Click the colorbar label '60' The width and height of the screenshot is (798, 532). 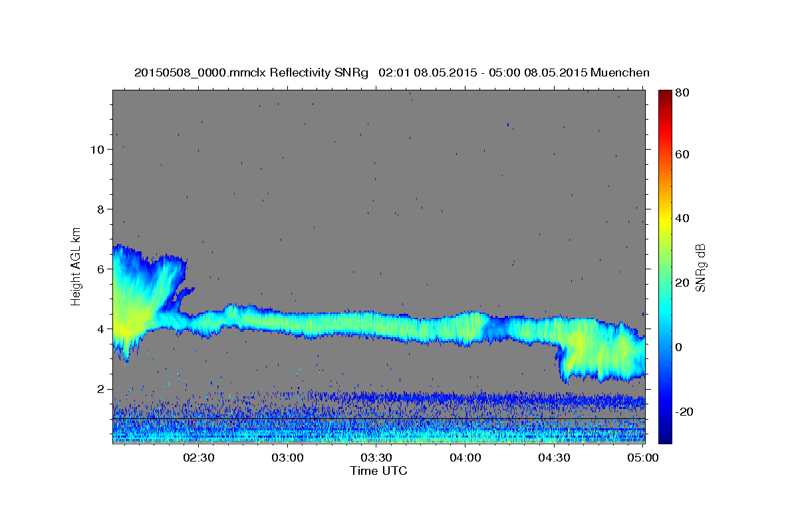pyautogui.click(x=682, y=154)
